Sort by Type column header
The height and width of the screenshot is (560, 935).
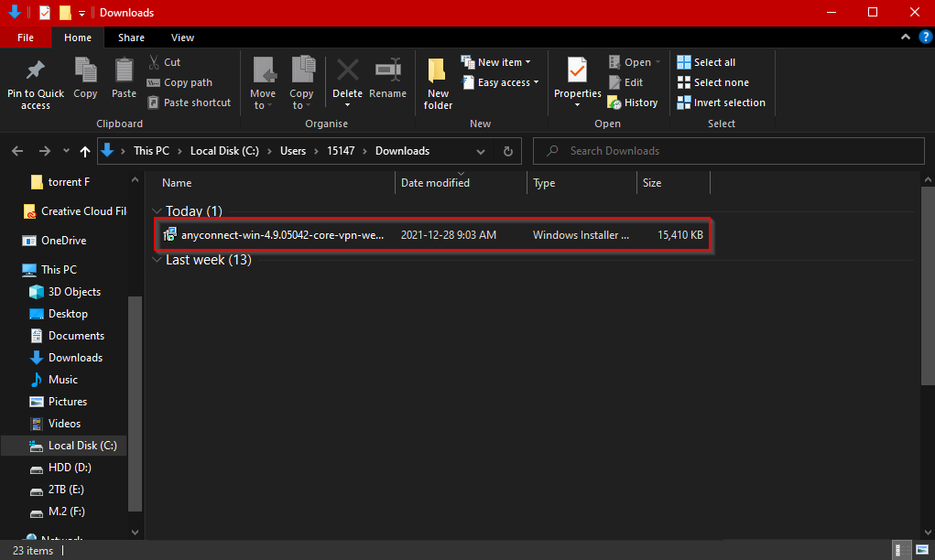click(544, 183)
